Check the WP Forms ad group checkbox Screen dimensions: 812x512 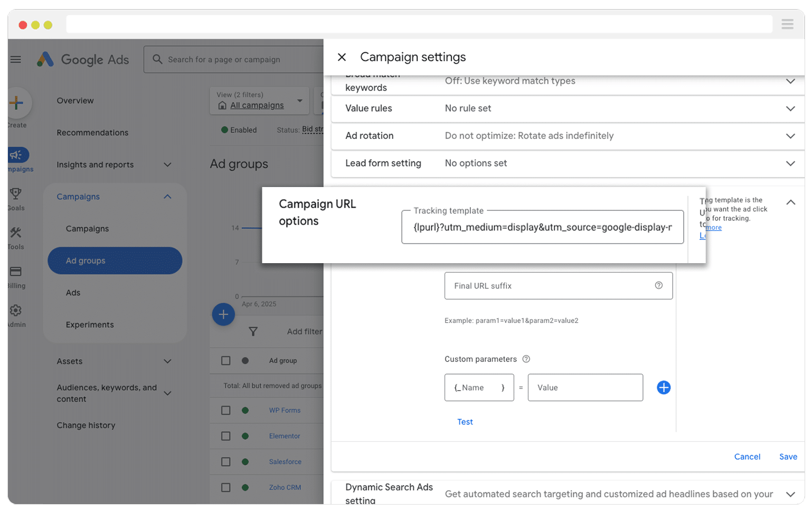(x=226, y=410)
